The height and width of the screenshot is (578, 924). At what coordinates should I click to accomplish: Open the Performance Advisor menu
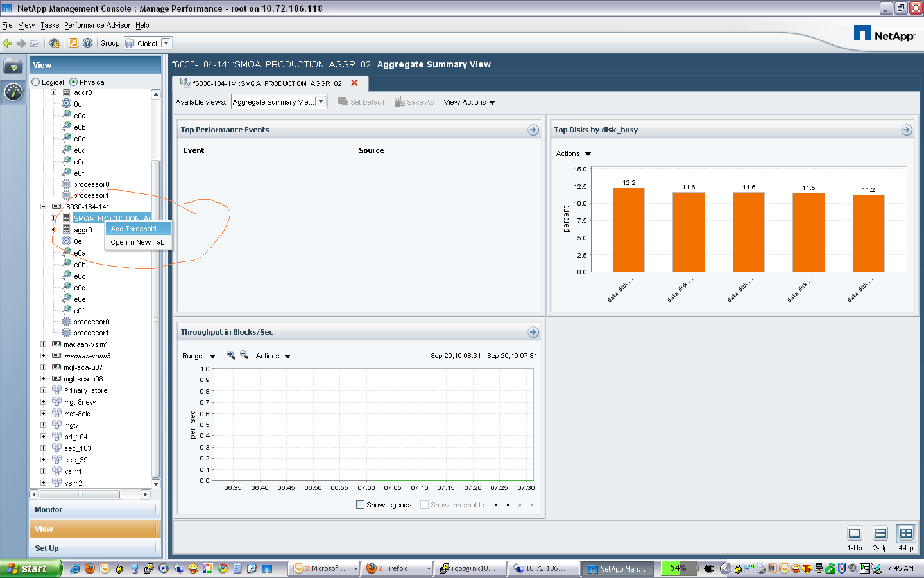click(x=97, y=25)
